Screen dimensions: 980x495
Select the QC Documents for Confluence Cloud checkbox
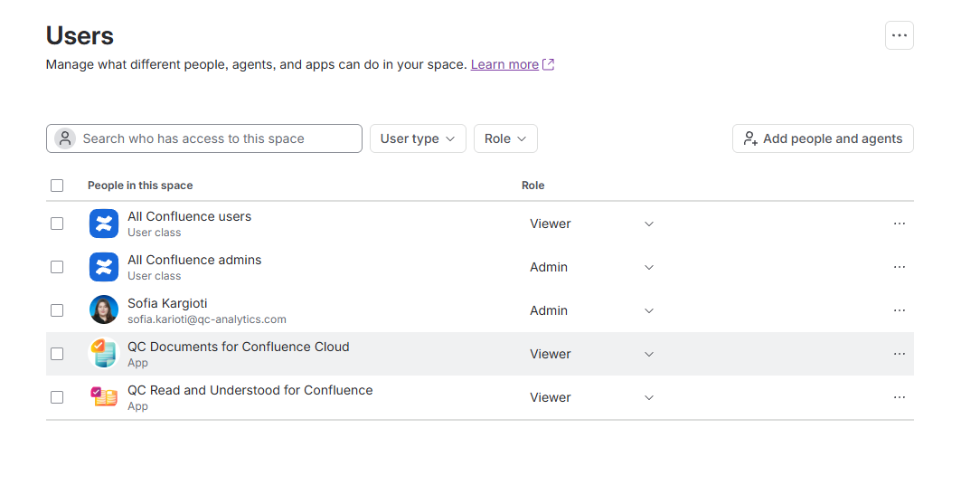[57, 354]
